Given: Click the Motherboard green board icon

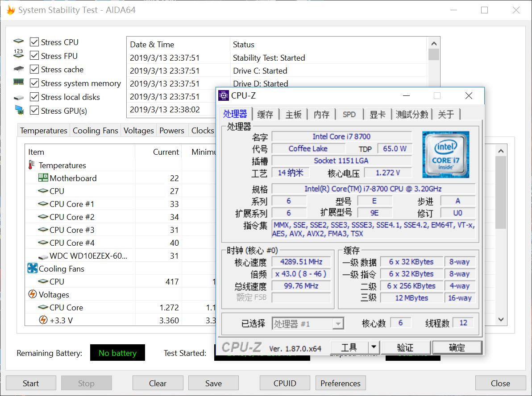Looking at the screenshot, I should [43, 178].
